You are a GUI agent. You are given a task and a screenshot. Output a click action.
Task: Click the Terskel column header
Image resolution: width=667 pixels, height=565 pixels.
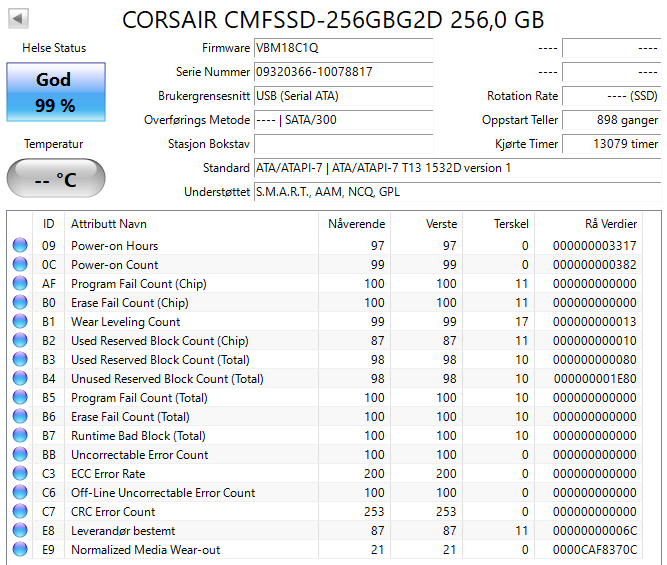click(x=499, y=224)
